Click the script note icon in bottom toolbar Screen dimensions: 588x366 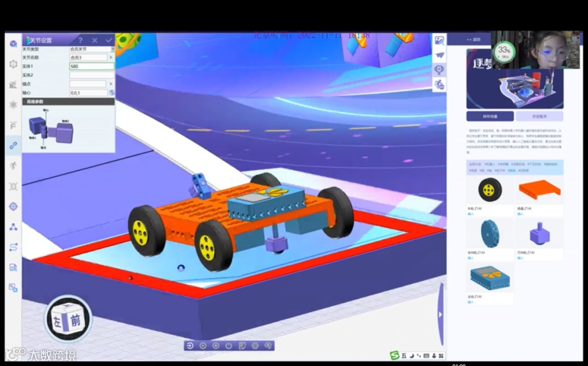click(242, 346)
